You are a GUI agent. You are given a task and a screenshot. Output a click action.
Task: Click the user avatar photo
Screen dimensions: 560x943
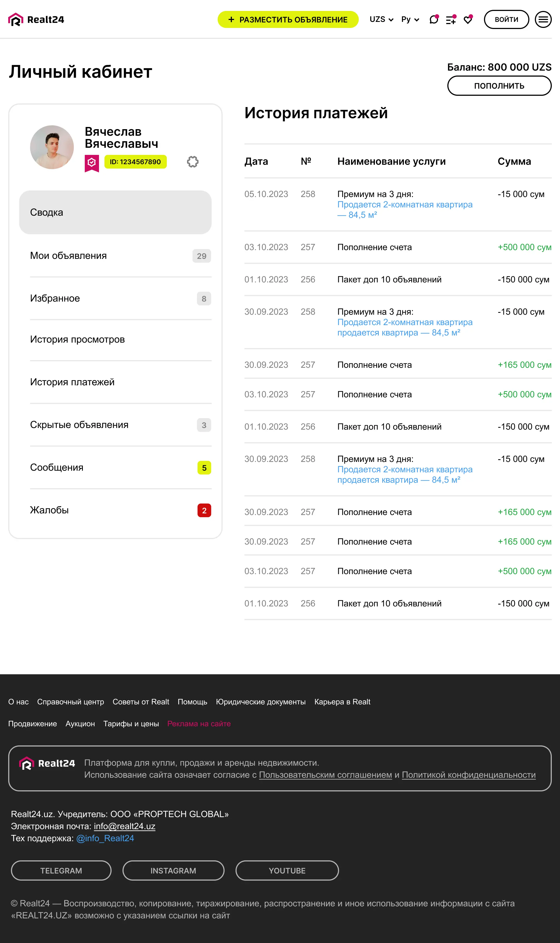52,147
